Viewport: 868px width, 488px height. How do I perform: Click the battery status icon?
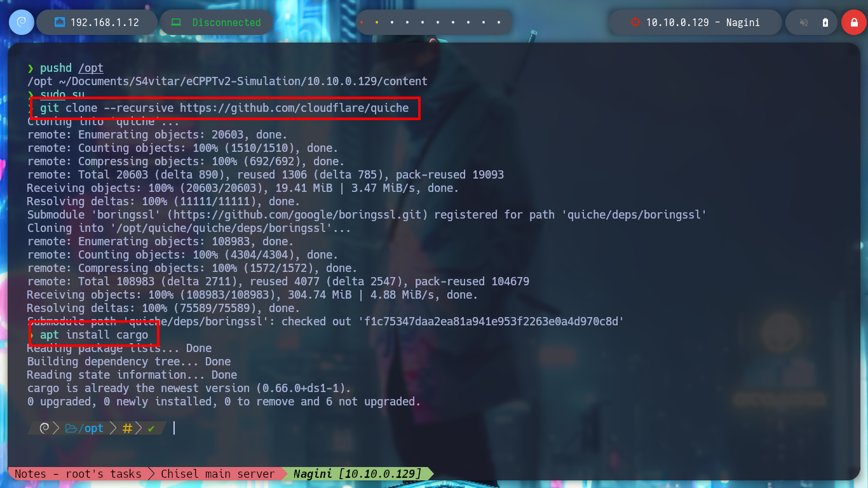(x=825, y=22)
